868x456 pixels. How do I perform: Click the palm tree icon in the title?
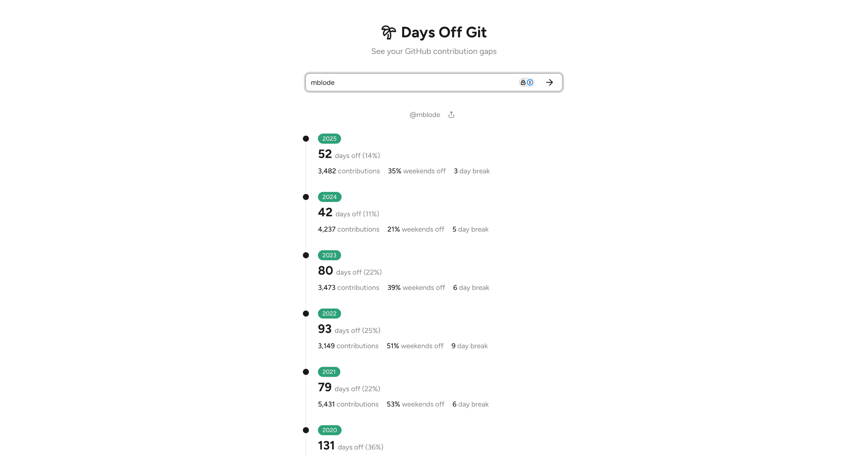[388, 32]
